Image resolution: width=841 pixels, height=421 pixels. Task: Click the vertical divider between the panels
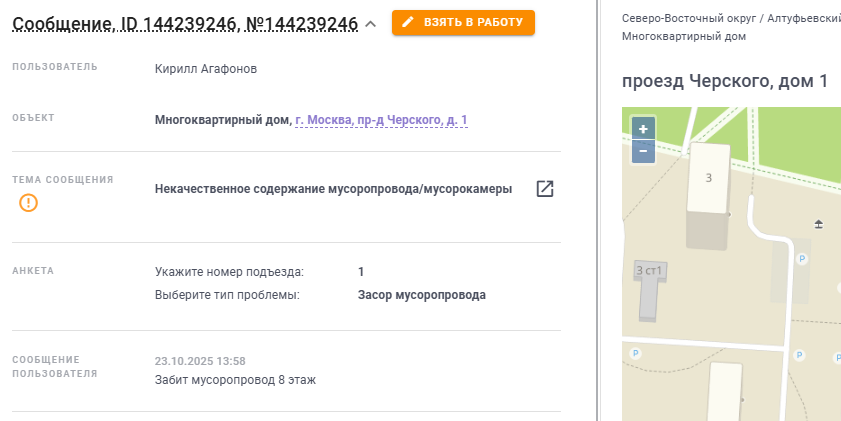[597, 210]
